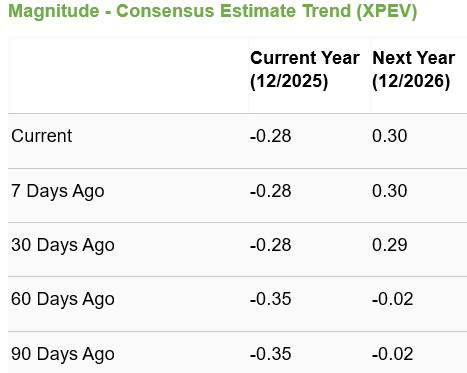
Task: Select Current row -0.28 current year value
Action: click(271, 136)
